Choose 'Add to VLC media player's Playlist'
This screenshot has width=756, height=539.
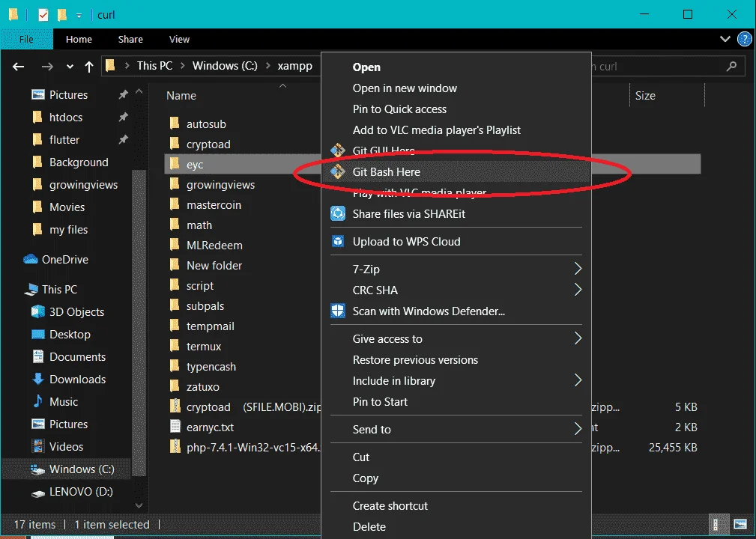[x=456, y=130]
